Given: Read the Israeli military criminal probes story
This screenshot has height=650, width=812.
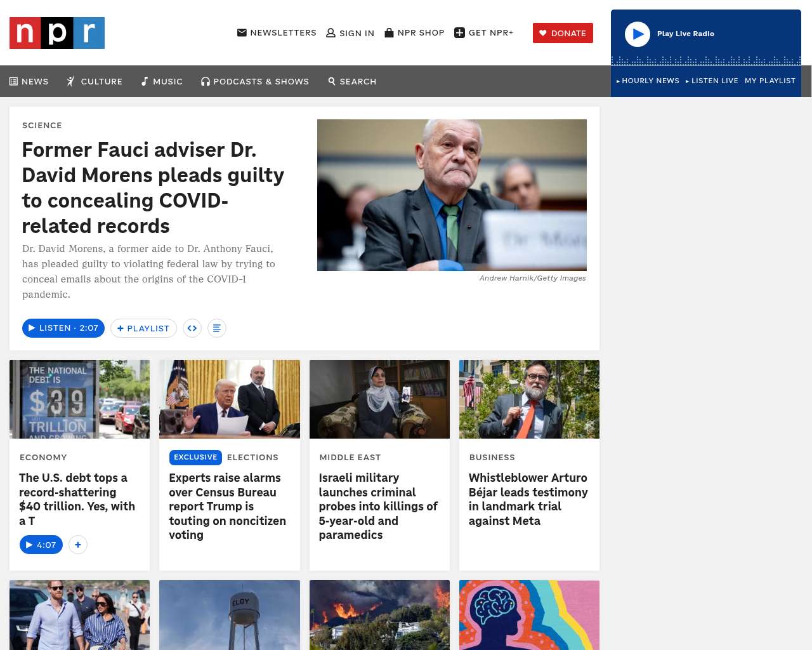Looking at the screenshot, I should click(x=378, y=506).
